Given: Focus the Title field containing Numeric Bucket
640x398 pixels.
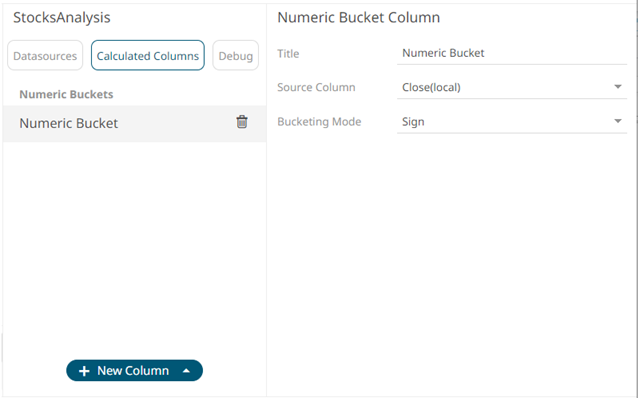Looking at the screenshot, I should click(512, 53).
